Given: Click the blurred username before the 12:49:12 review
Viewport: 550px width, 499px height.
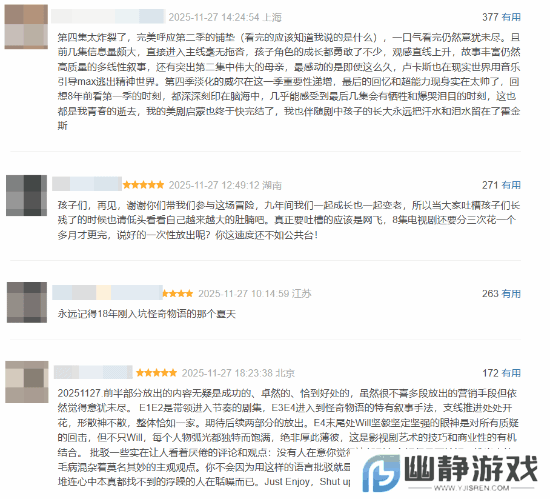Looking at the screenshot, I should point(87,184).
